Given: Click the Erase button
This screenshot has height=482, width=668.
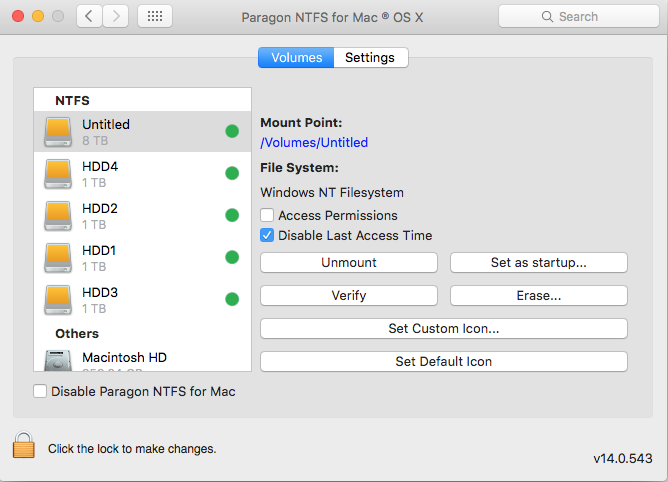Looking at the screenshot, I should pos(538,295).
